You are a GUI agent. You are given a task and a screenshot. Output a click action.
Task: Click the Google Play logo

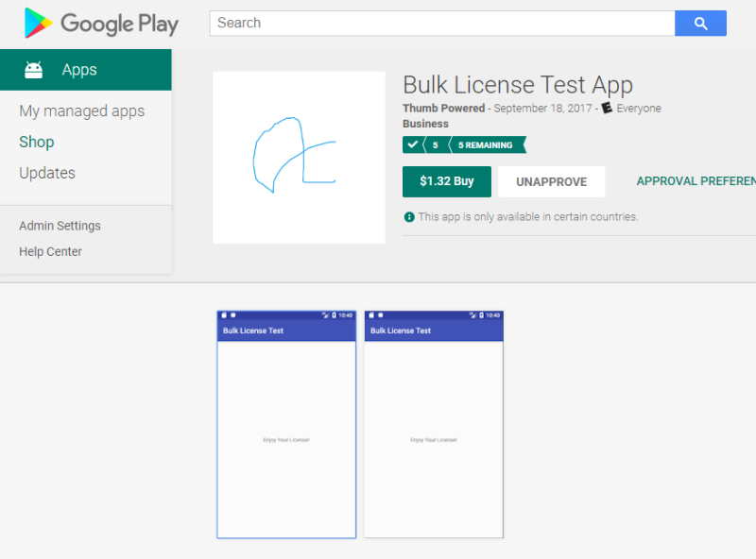pos(101,23)
